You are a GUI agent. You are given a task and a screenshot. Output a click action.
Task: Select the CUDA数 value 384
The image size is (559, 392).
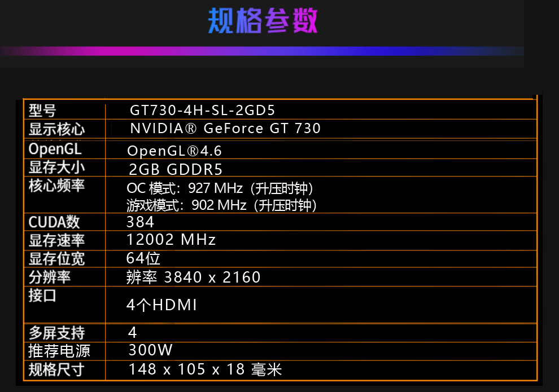coord(140,222)
